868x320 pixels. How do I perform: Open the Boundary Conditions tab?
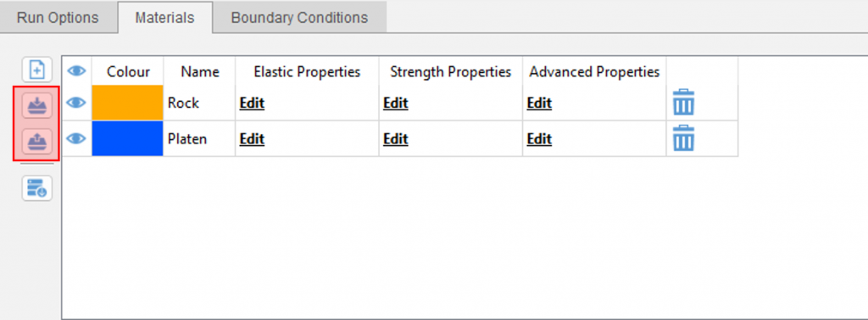coord(299,18)
